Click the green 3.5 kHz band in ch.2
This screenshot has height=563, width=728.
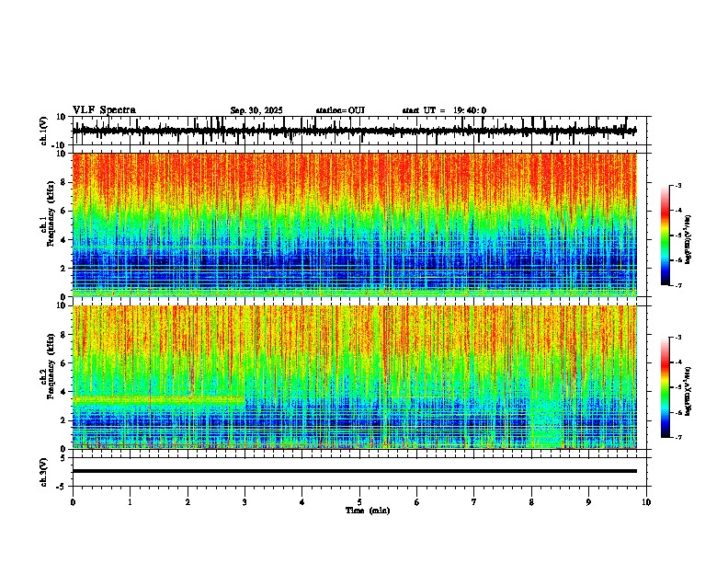pos(159,399)
